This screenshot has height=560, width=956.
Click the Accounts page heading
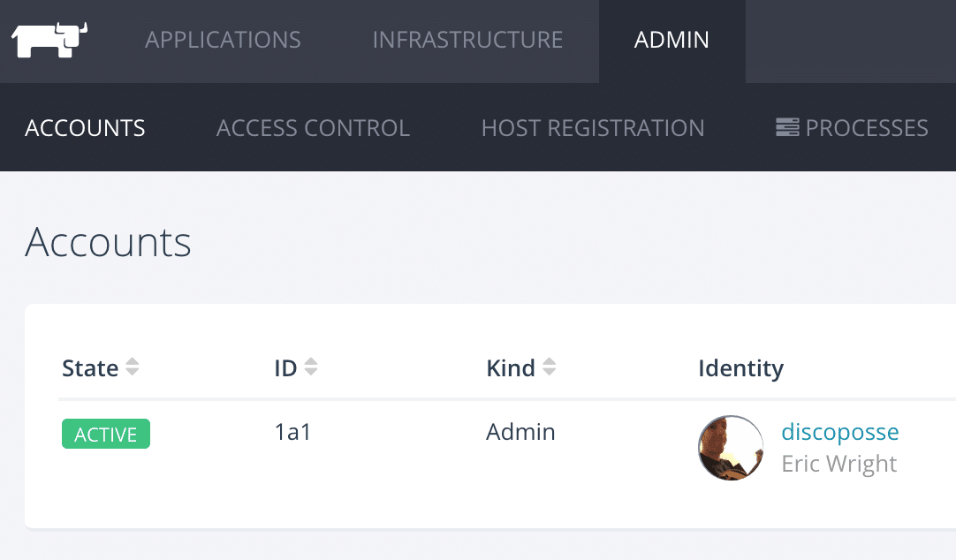click(108, 242)
